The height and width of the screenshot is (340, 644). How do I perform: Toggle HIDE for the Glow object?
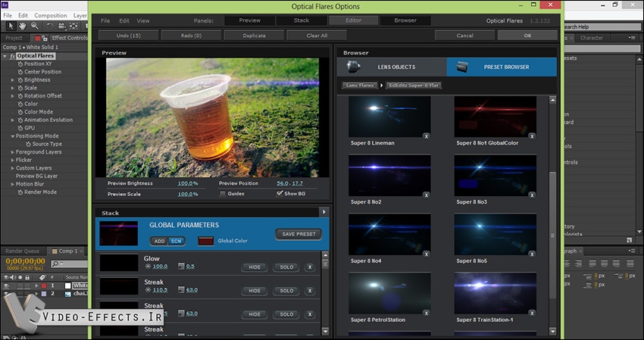pyautogui.click(x=255, y=267)
